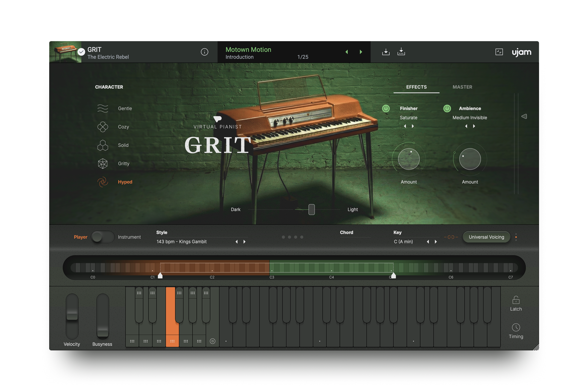This screenshot has height=392, width=588.
Task: Click the window resize icon near ujam logo
Action: 499,52
